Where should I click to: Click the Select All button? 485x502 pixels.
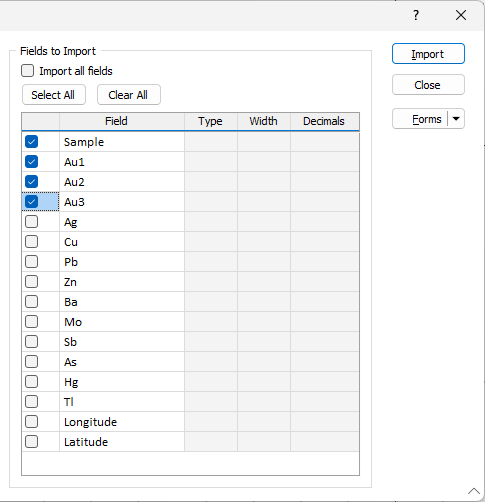(54, 95)
